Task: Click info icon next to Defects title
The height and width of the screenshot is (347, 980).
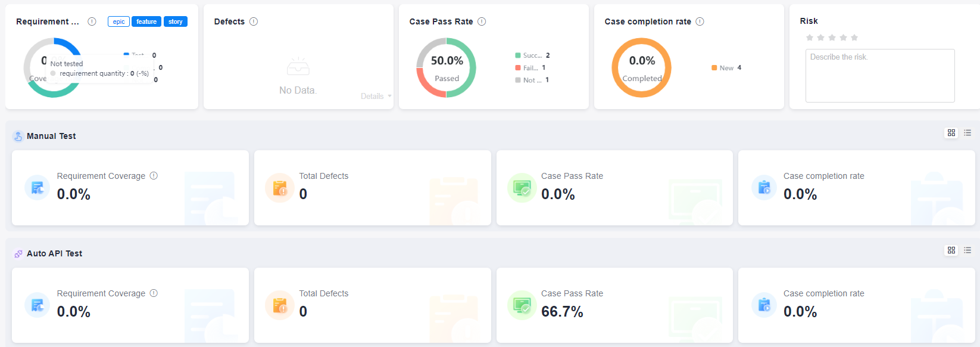Action: [x=254, y=21]
